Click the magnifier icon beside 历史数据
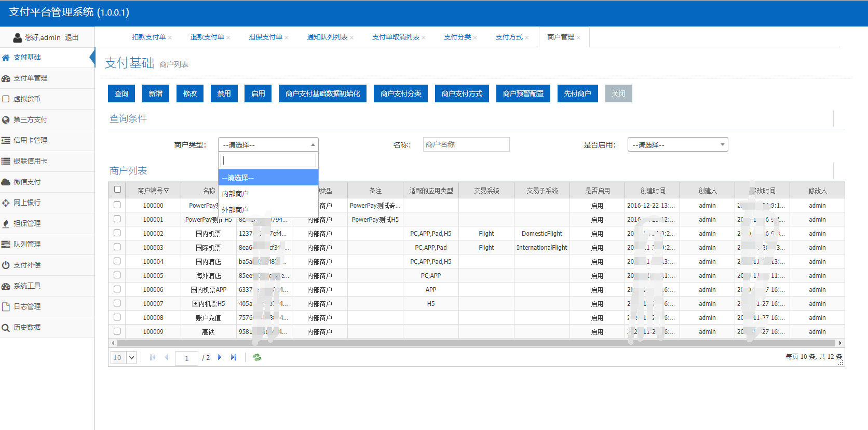Viewport: 868px width, 430px height. point(6,328)
